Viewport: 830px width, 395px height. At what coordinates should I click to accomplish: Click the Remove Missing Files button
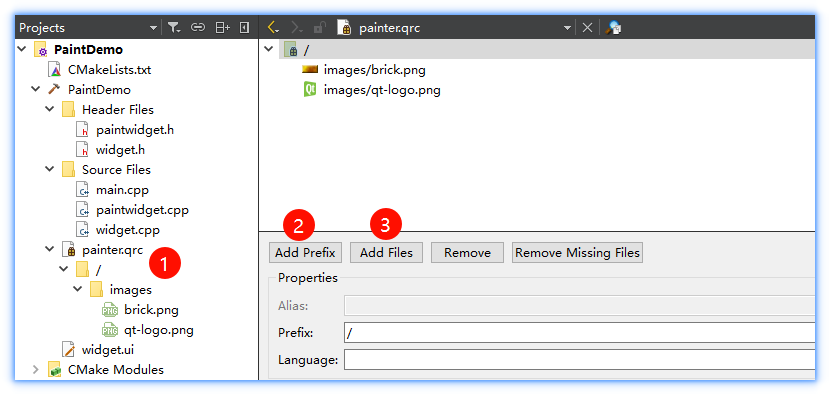pos(578,253)
